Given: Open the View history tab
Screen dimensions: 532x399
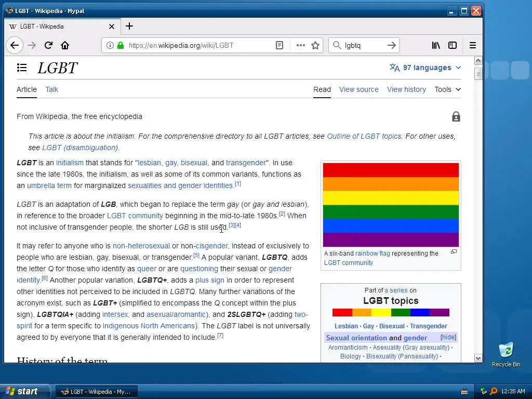Looking at the screenshot, I should point(406,89).
